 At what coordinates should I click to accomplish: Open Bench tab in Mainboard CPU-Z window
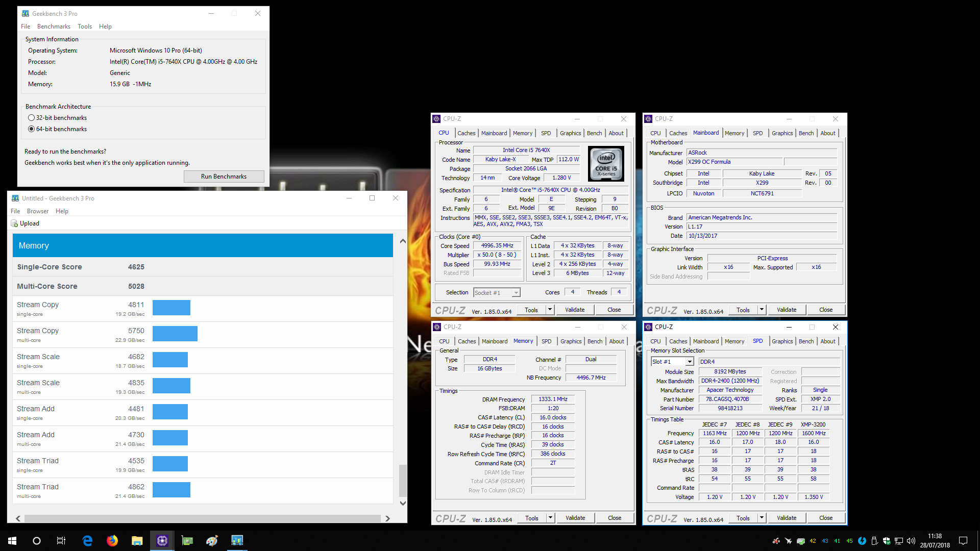pyautogui.click(x=806, y=133)
